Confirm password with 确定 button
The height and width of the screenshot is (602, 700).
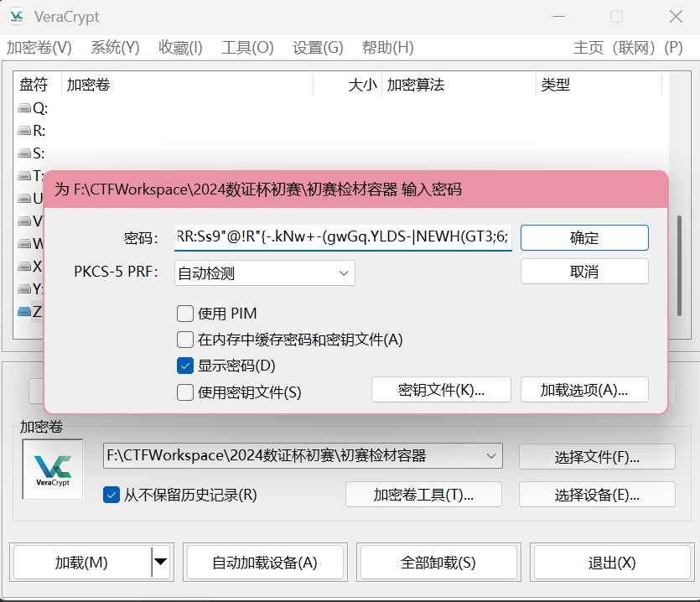pos(584,237)
